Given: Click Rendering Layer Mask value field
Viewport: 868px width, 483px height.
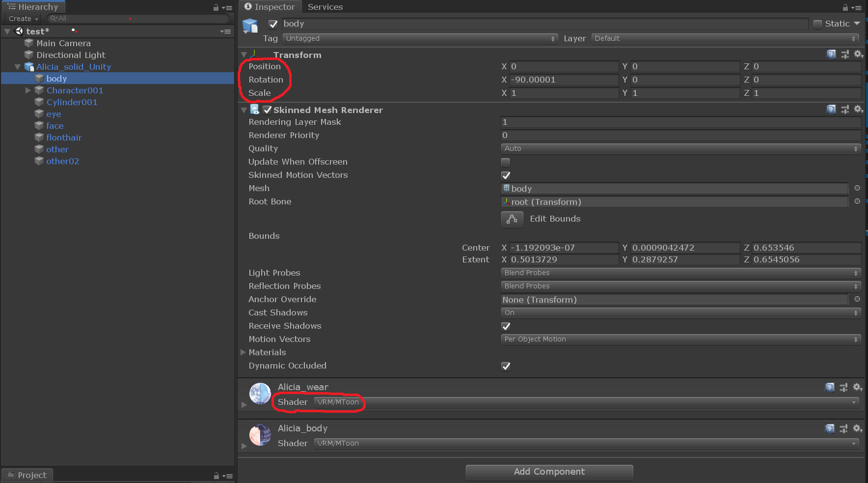Looking at the screenshot, I should pos(680,122).
